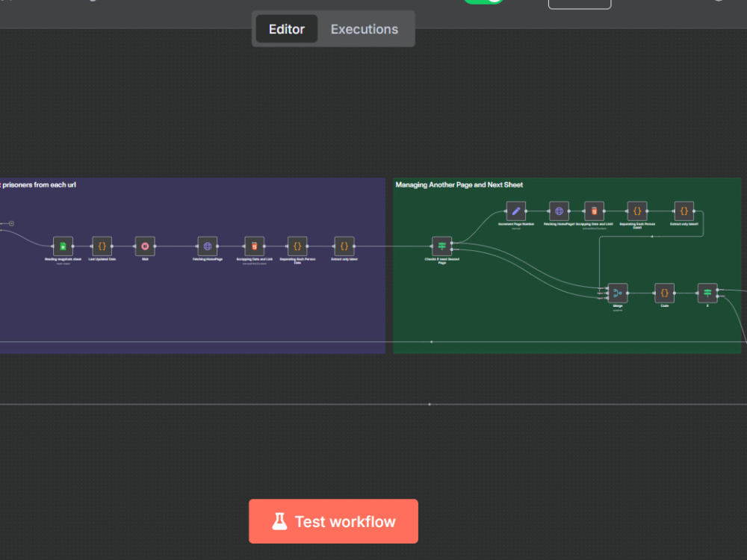Viewport: 747px width, 560px height.
Task: Select the Extract only latest node in purple panel
Action: point(344,246)
